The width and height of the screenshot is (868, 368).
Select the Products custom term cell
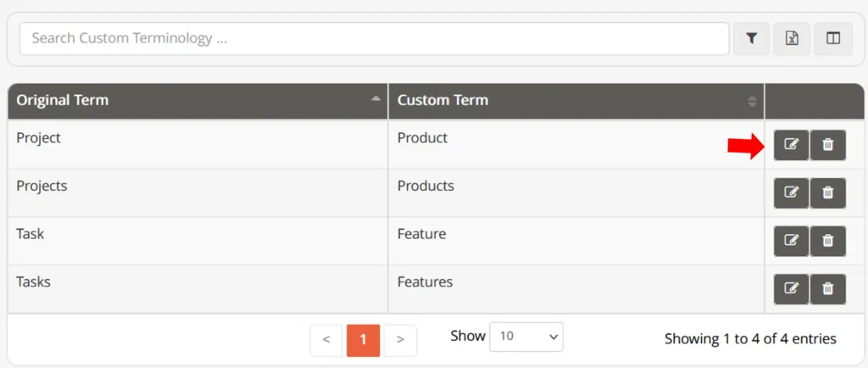point(576,193)
